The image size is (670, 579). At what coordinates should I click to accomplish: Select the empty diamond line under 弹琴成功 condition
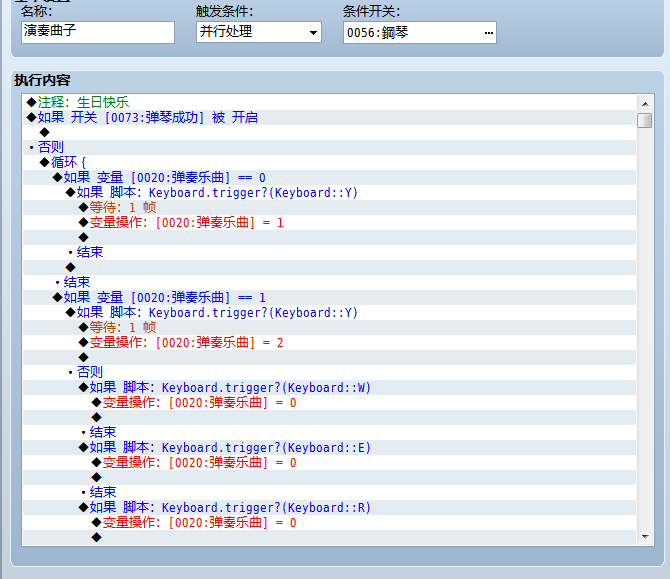coord(329,132)
